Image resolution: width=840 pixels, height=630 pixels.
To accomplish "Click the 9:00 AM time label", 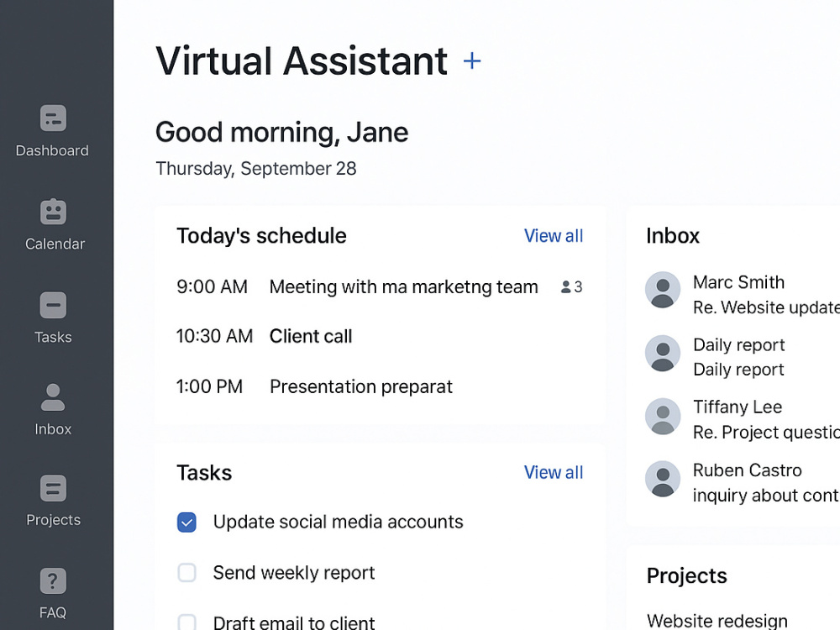I will [x=213, y=287].
